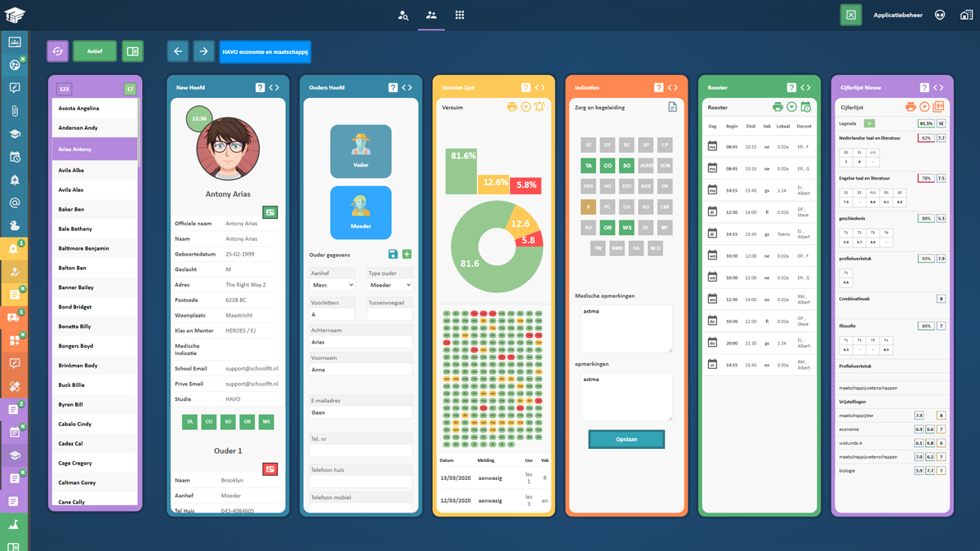Open the Applicatiebeheer menu
This screenshot has height=551, width=980.
898,16
